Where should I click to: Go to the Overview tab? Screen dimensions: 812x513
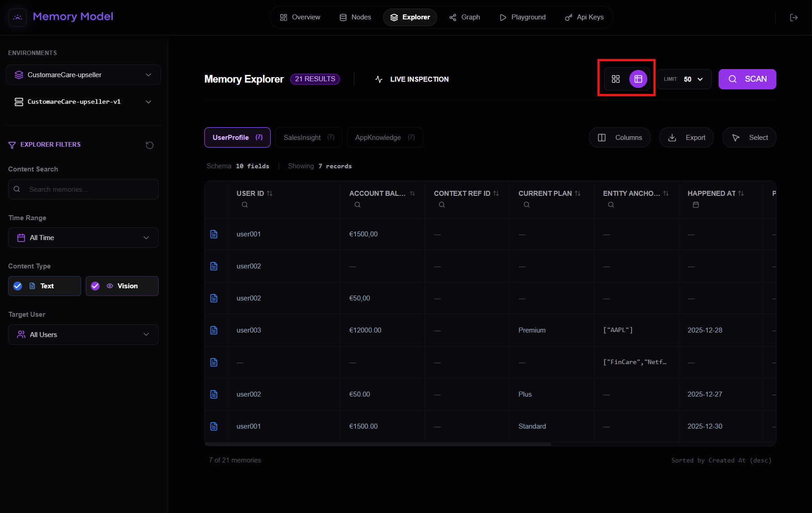[x=300, y=17]
